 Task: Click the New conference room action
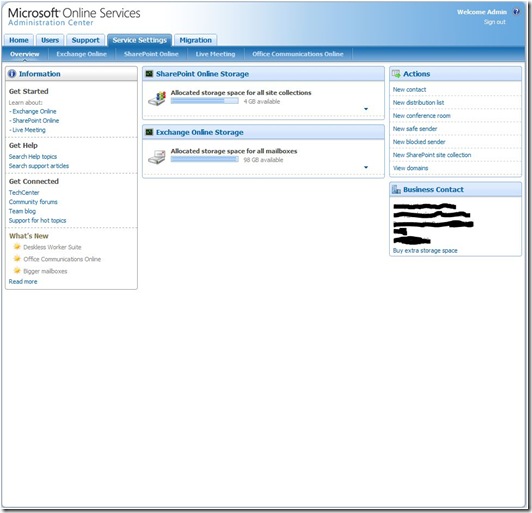(x=421, y=115)
